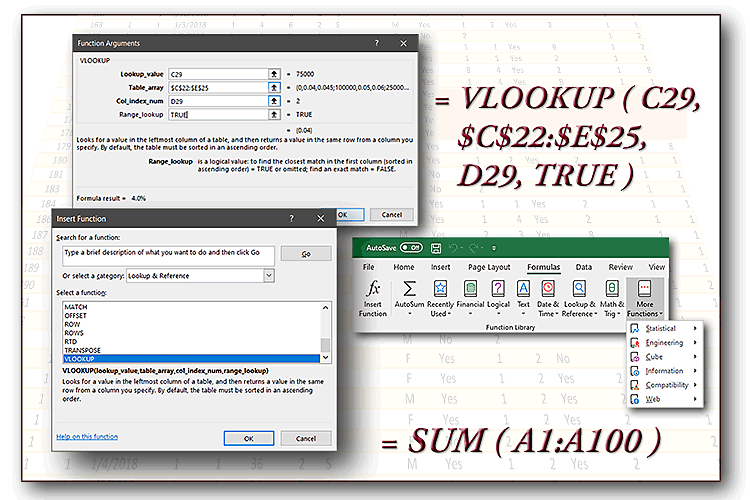Click the AutoSum sigma icon
Screen dimensions: 750x500
pos(409,289)
